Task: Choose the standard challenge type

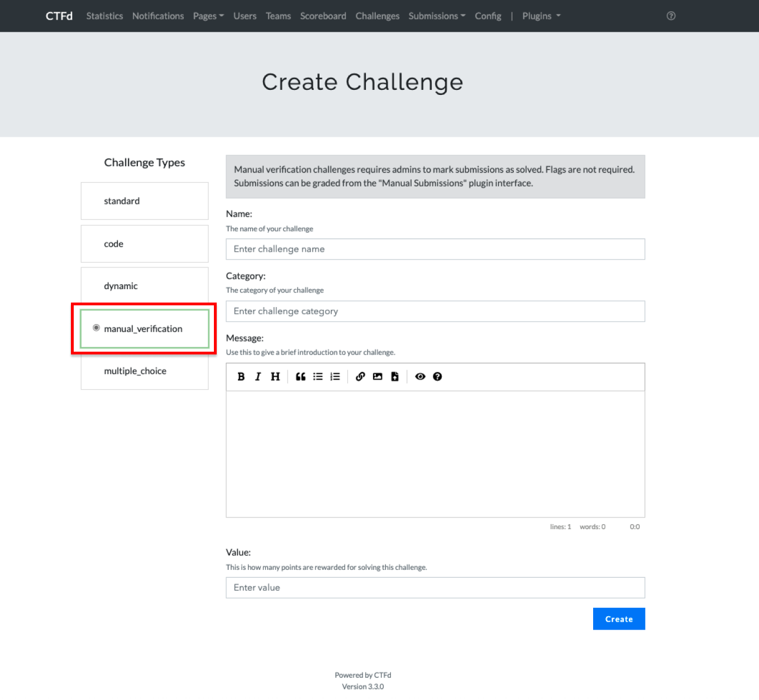Action: click(144, 201)
